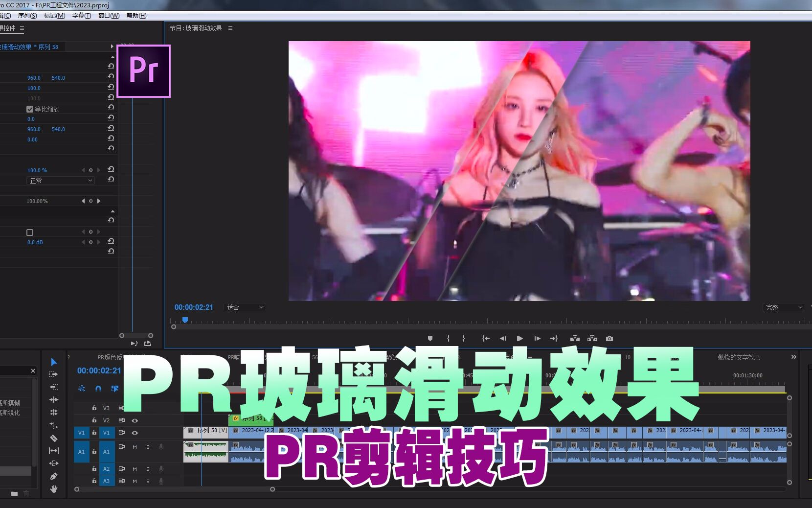Tick the empty checkbox above 0.0 dB
Image resolution: width=812 pixels, height=508 pixels.
click(x=30, y=232)
